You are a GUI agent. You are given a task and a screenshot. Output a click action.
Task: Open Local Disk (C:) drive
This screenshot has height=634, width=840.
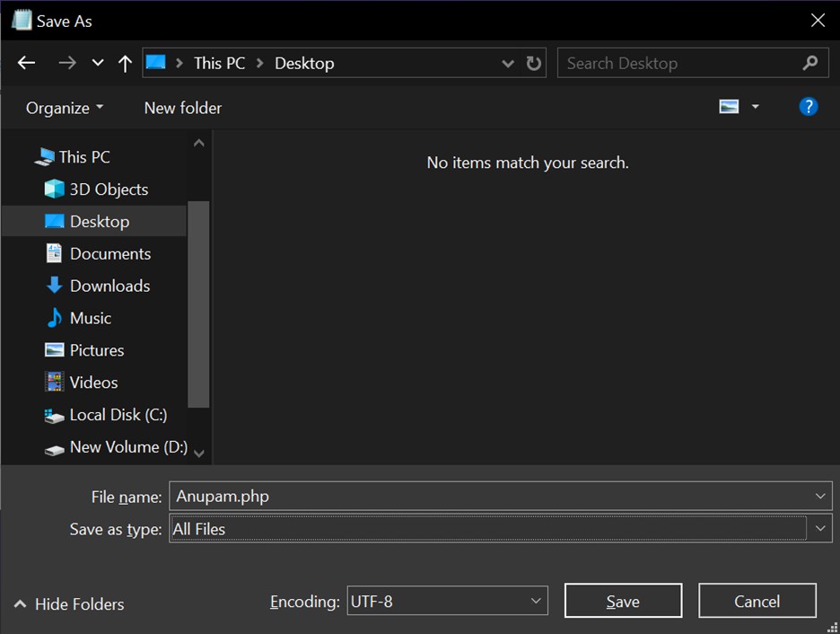[x=118, y=415]
